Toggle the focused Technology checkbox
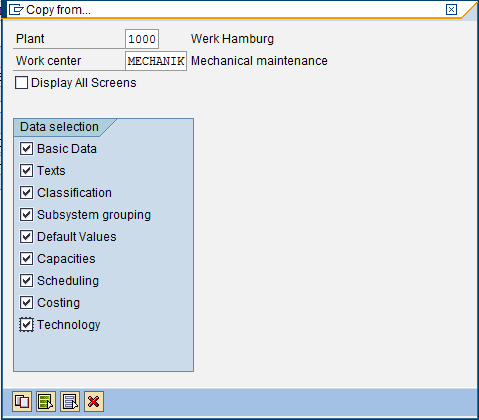The image size is (479, 420). coord(26,325)
